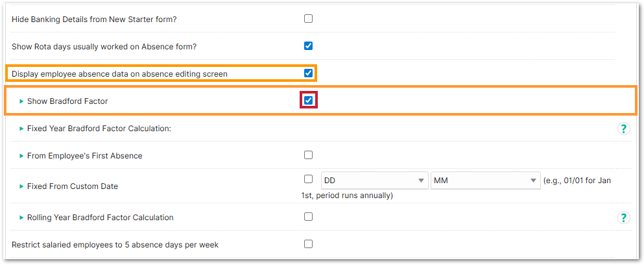Open help for Fixed Year Bradford Factor Calculation
The width and height of the screenshot is (644, 265).
click(x=623, y=129)
